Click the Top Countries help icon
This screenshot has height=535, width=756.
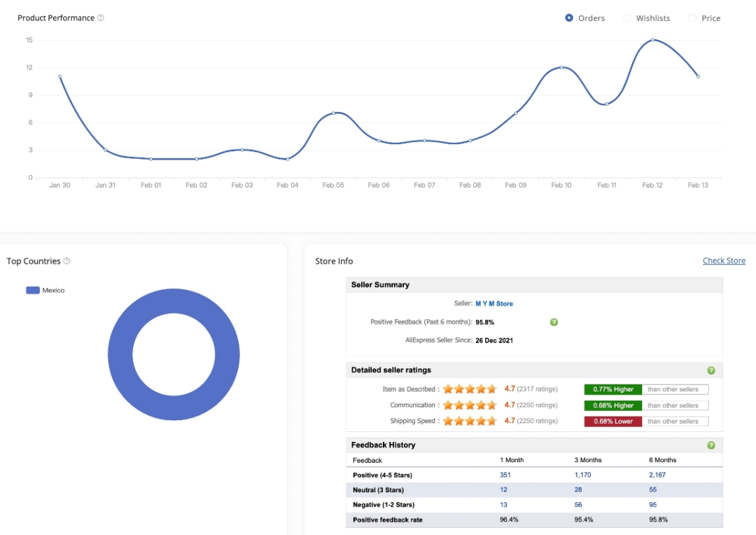coord(67,261)
